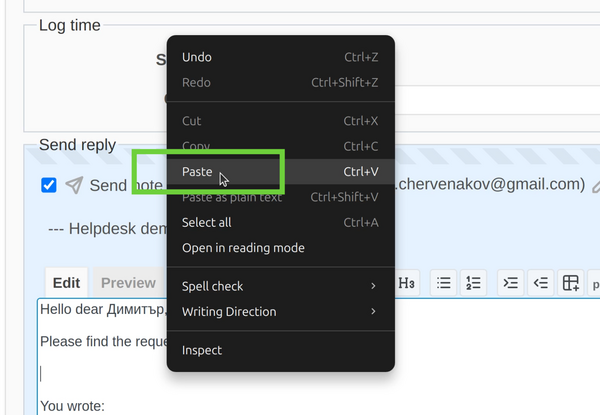Increase indent using the indent icon
The width and height of the screenshot is (600, 415).
click(x=511, y=283)
